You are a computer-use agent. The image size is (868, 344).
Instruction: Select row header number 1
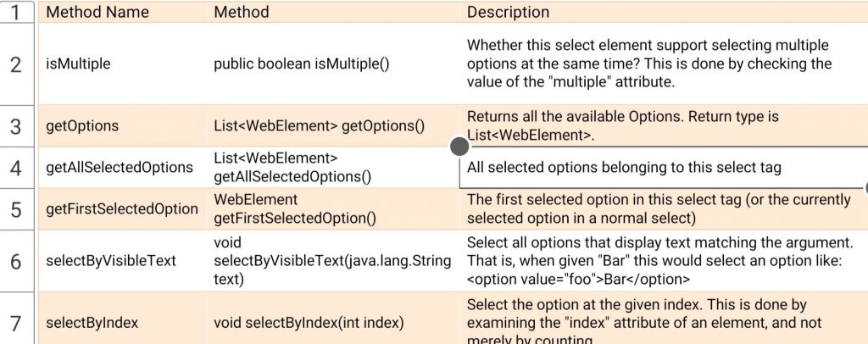click(x=17, y=12)
